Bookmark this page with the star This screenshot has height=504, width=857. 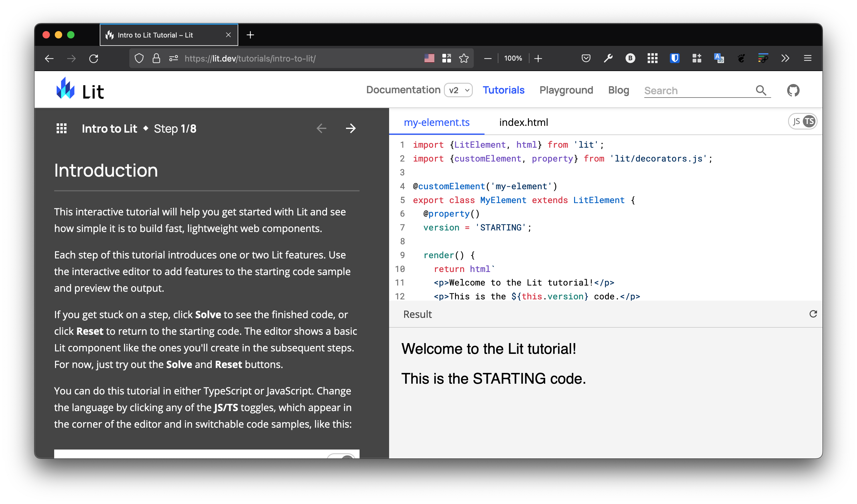click(464, 58)
